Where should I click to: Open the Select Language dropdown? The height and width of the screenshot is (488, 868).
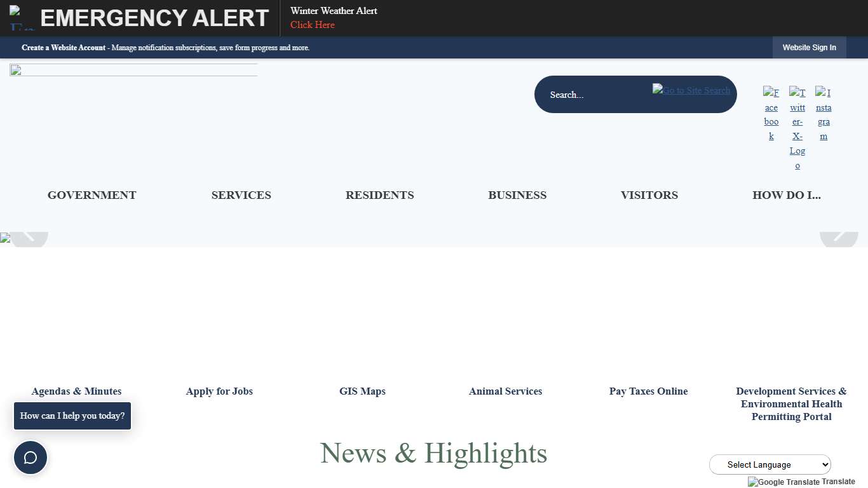(770, 464)
